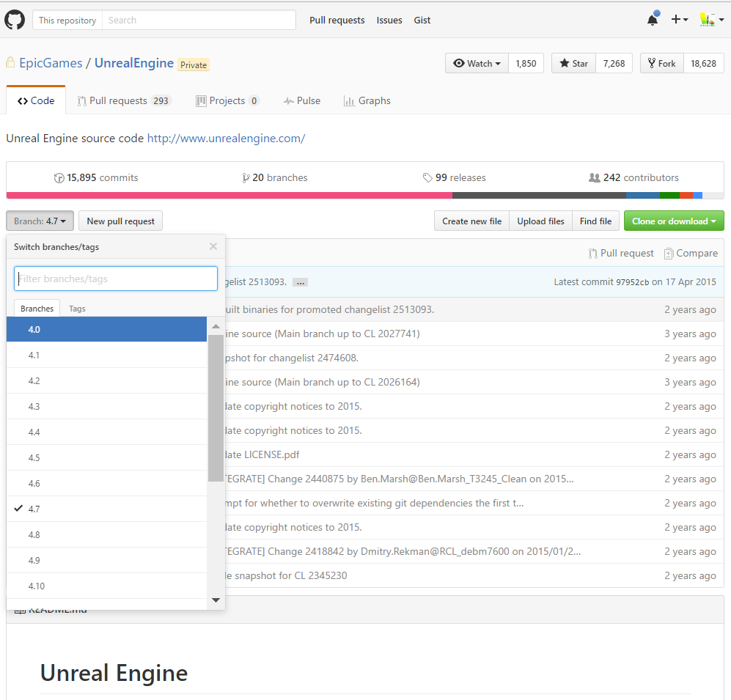Open the plus create-new menu
The width and height of the screenshot is (731, 700).
pos(679,20)
